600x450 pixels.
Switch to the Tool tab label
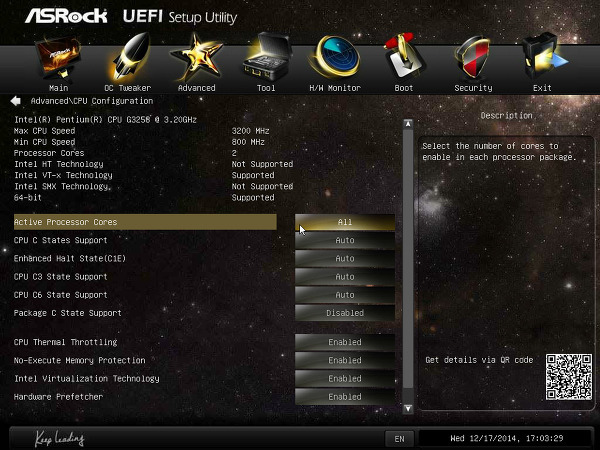pyautogui.click(x=266, y=88)
